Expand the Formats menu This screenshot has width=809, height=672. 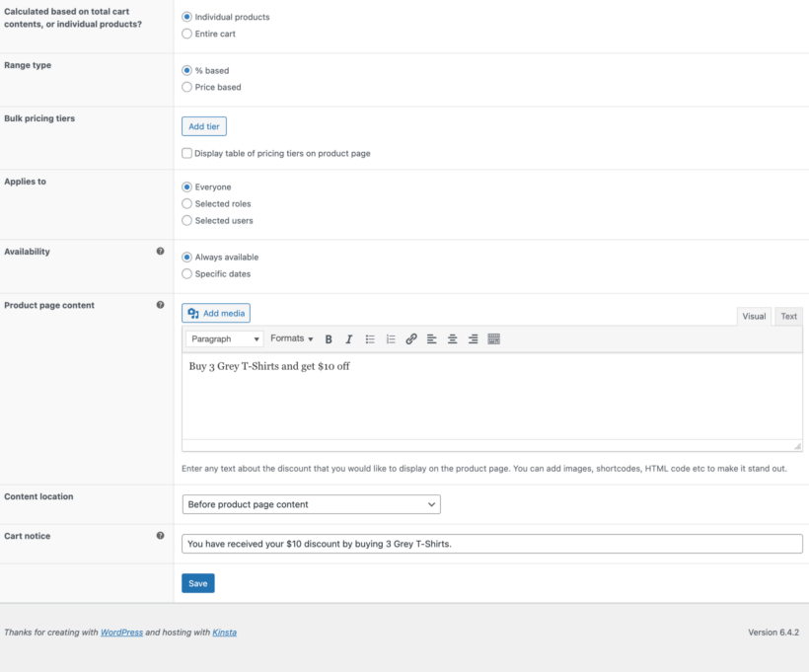pos(292,338)
